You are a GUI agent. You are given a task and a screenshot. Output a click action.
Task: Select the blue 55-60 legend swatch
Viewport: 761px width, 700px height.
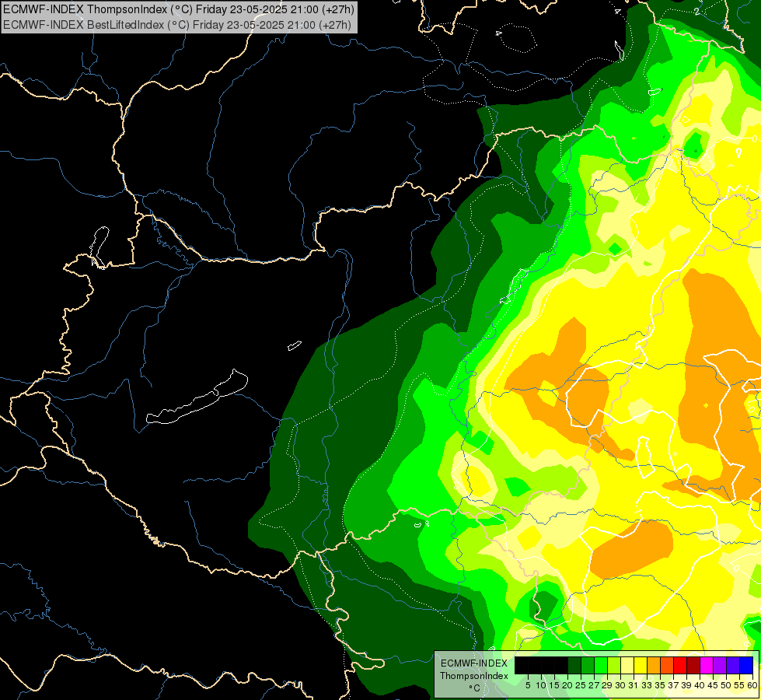pyautogui.click(x=746, y=665)
